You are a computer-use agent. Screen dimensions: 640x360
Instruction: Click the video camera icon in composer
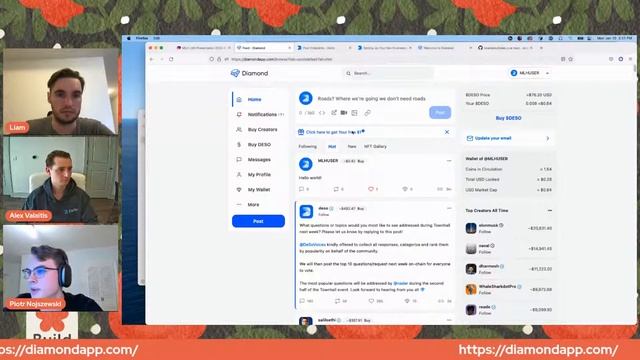(x=344, y=113)
